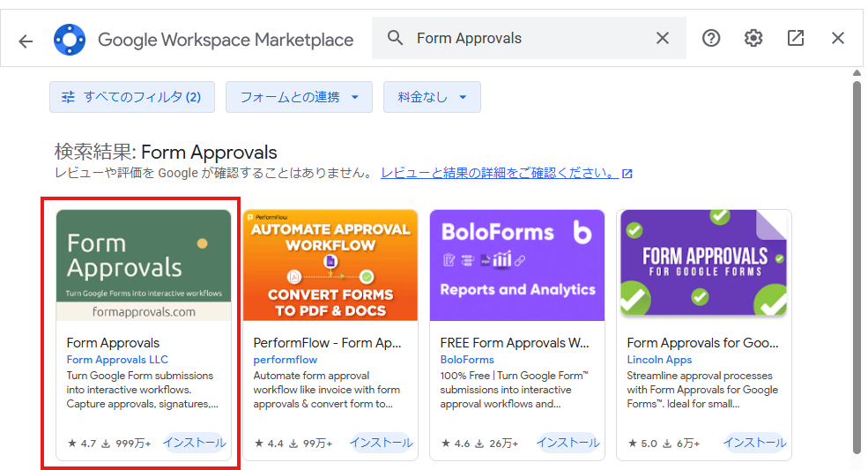This screenshot has height=470, width=868.
Task: Click the 4.4 star rating
Action: [x=269, y=444]
